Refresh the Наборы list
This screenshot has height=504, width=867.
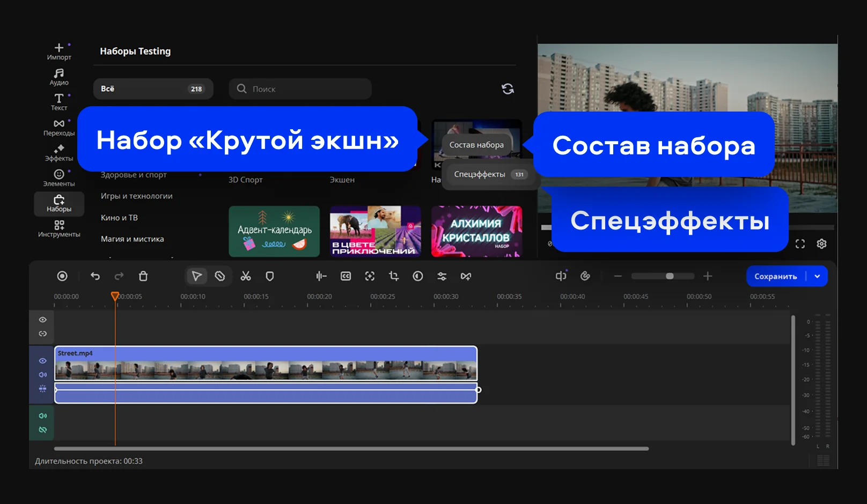[508, 88]
